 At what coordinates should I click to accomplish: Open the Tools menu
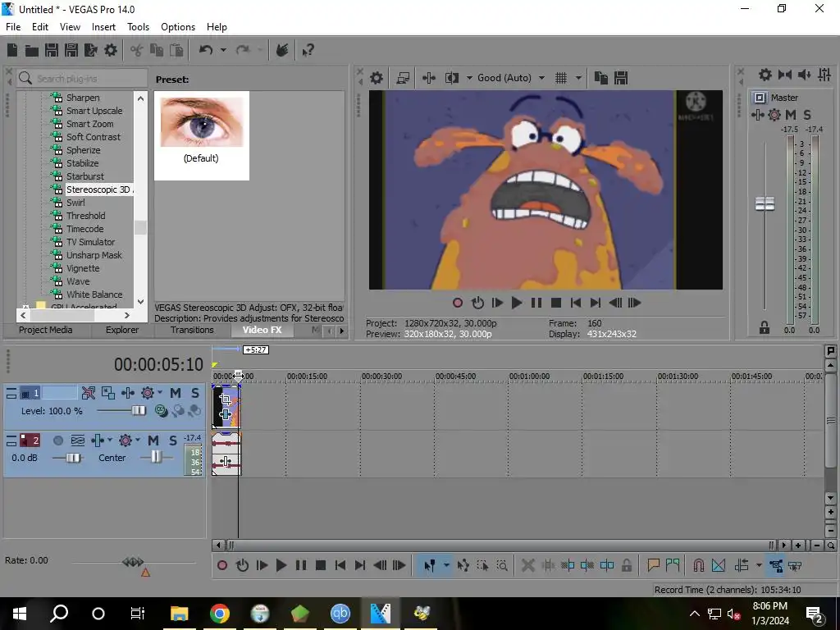tap(138, 27)
